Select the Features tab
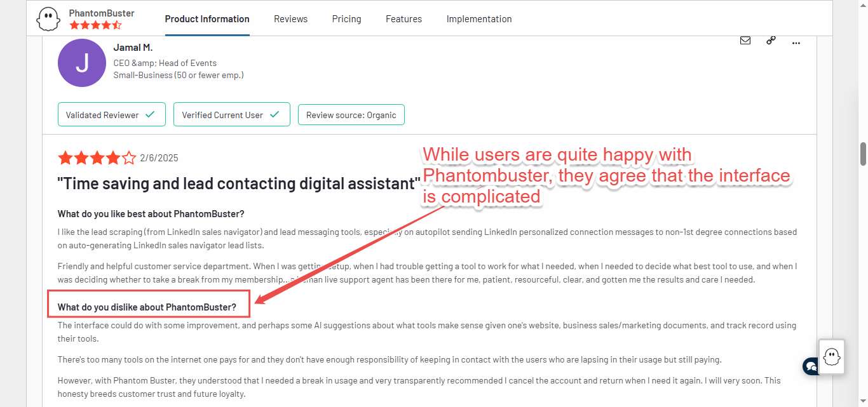 click(x=404, y=19)
